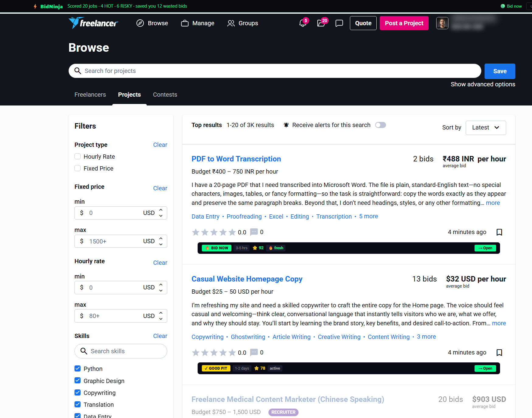Select the Projects tab
The image size is (532, 418).
130,95
